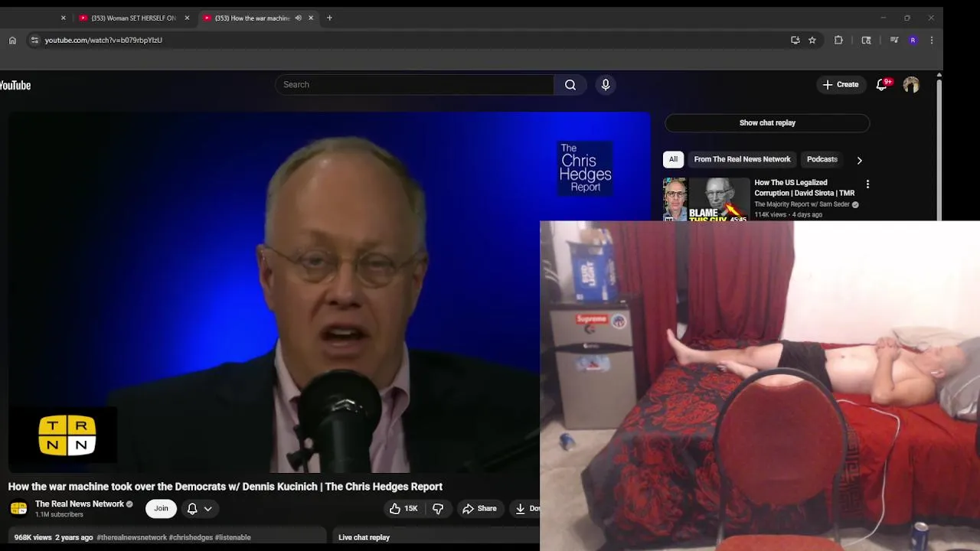Open YouTube notifications bell
Screen dimensions: 980x551
pyautogui.click(x=882, y=84)
